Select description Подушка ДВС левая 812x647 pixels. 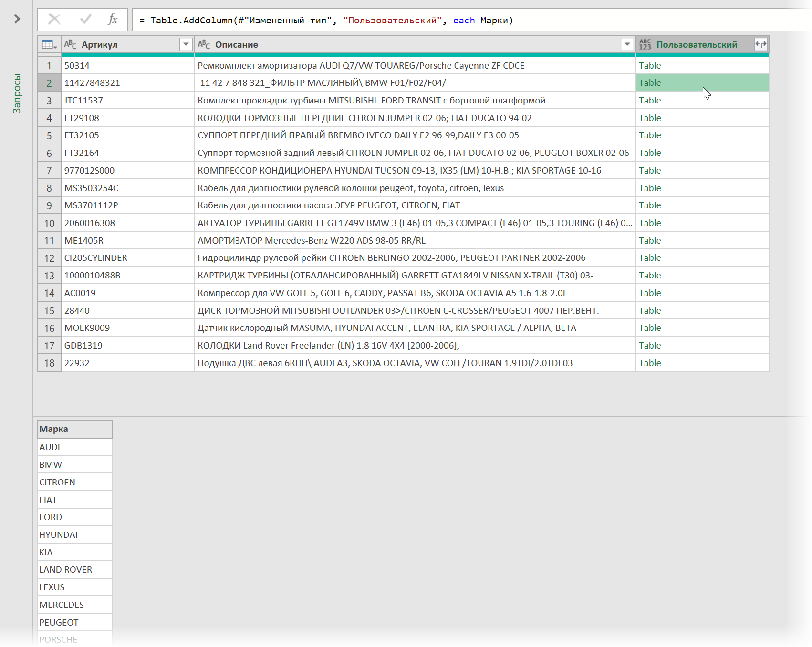tap(415, 363)
